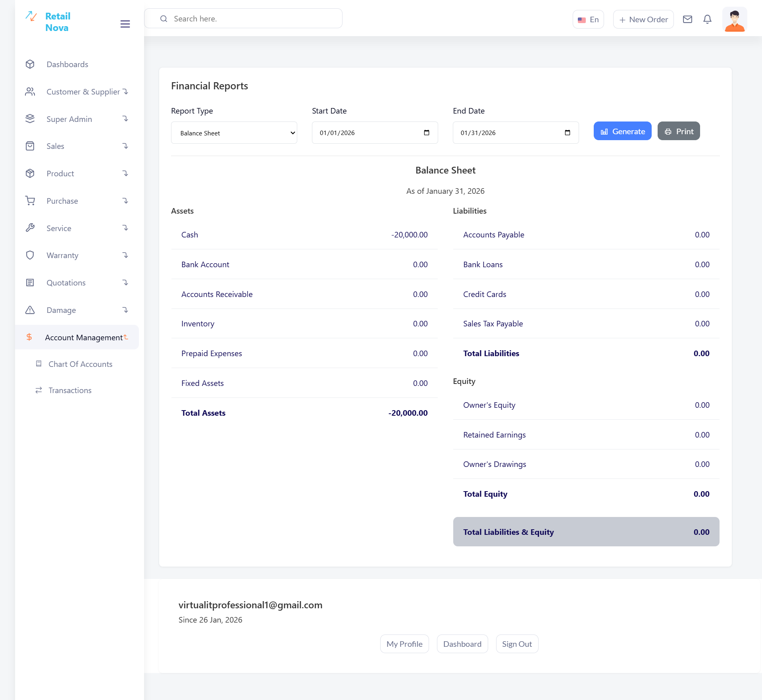Open Chart Of Accounts submenu item
This screenshot has width=762, height=700.
pos(80,364)
